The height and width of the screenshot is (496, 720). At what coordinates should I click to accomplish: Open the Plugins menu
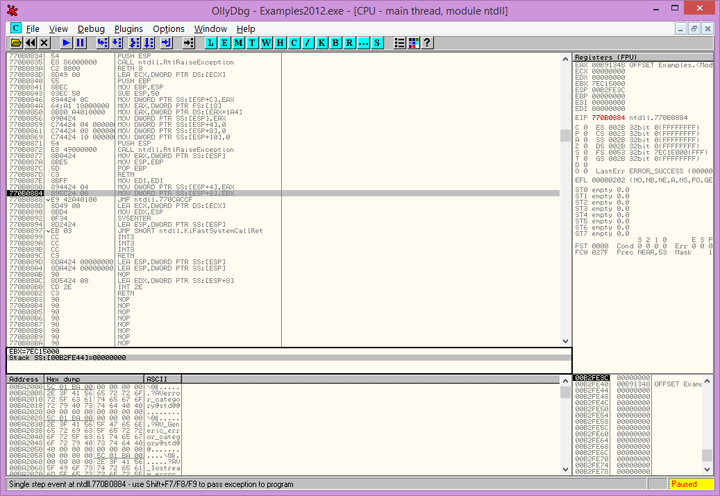(x=129, y=29)
